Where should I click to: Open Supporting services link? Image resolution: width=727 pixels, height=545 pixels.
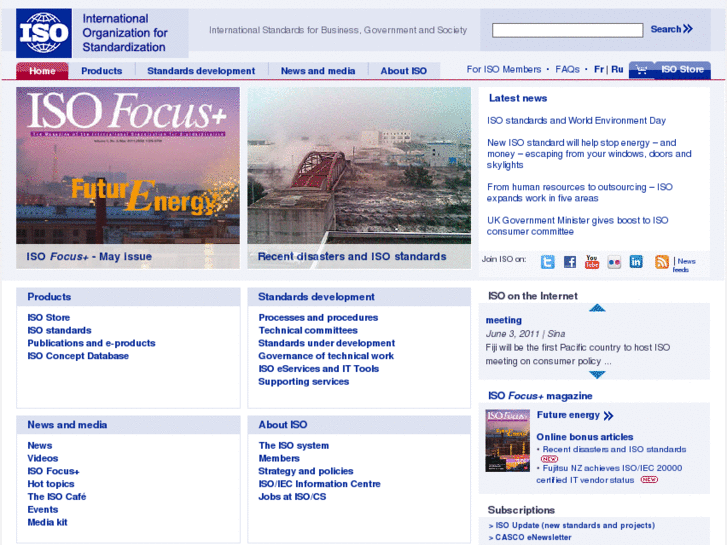[x=304, y=382]
